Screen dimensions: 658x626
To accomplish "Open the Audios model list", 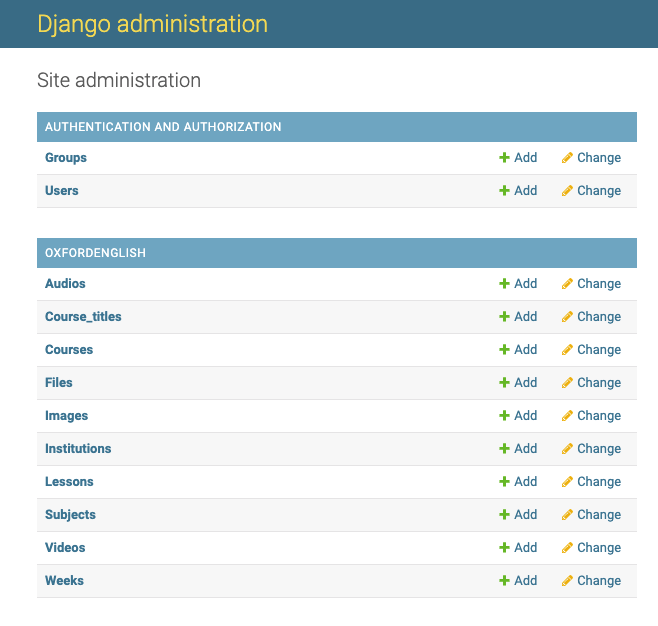I will (65, 284).
